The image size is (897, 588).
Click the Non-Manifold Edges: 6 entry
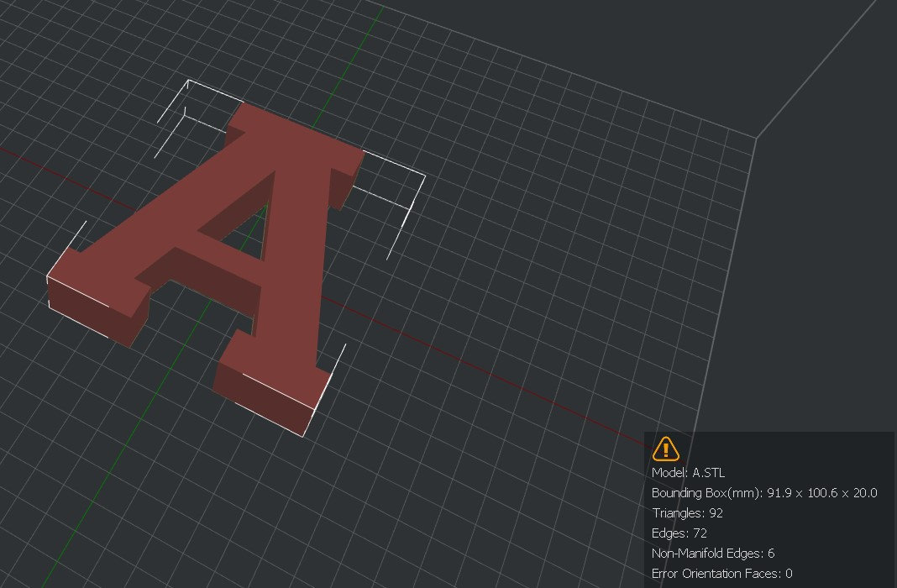click(x=715, y=554)
